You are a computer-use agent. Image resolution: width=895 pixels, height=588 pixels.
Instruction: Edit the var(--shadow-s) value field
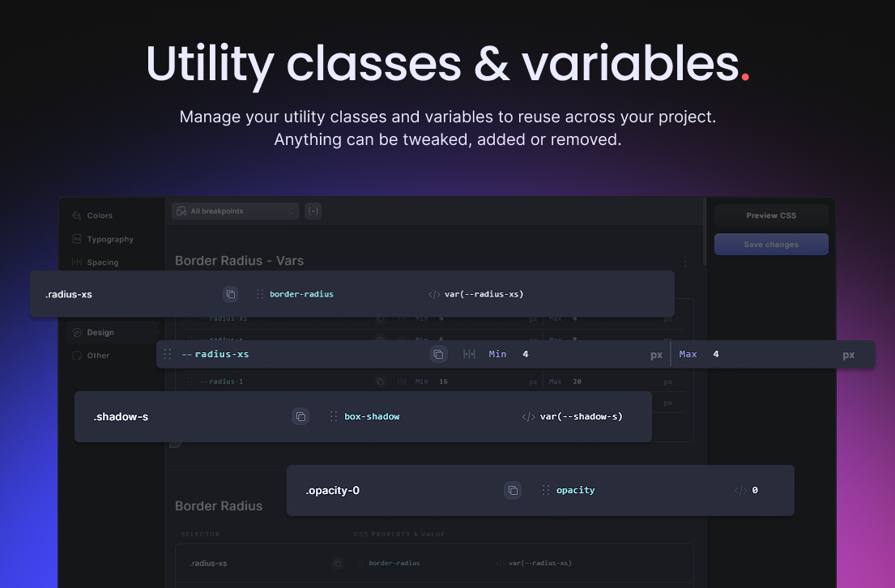(581, 417)
